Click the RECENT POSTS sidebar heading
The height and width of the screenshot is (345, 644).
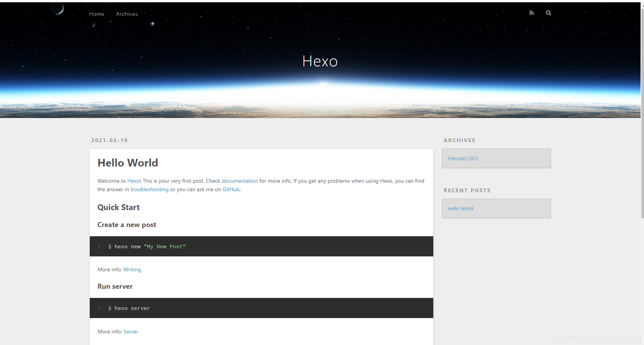(x=467, y=190)
